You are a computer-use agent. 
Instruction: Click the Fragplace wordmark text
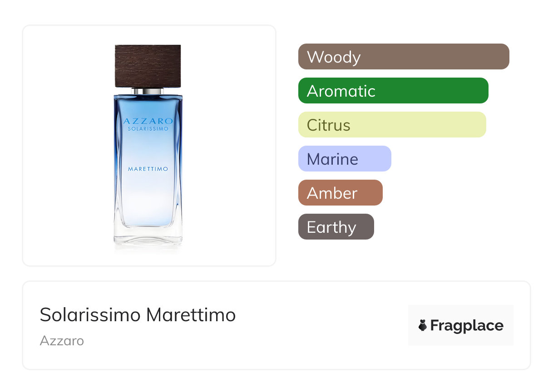point(467,325)
